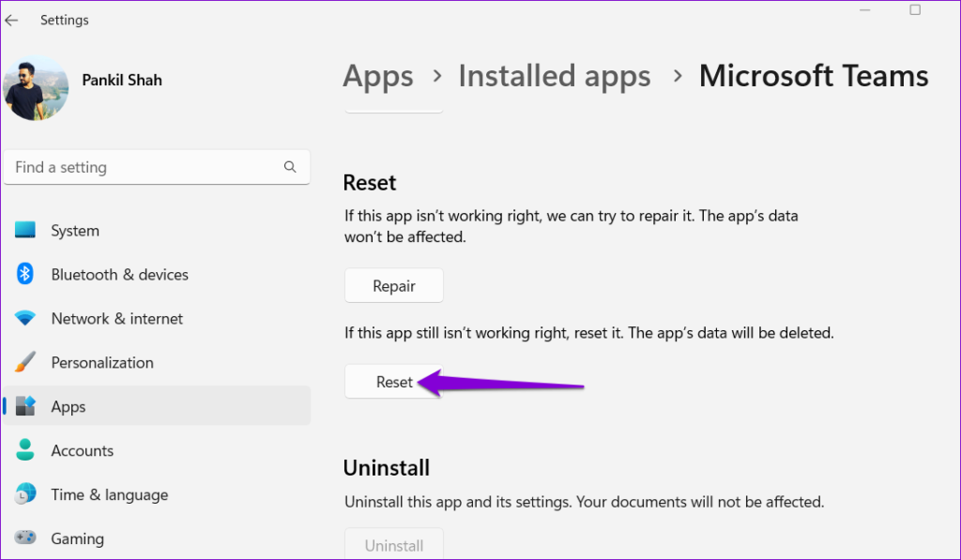The height and width of the screenshot is (560, 961).
Task: Click the Uninstall button under Uninstall section
Action: (393, 546)
